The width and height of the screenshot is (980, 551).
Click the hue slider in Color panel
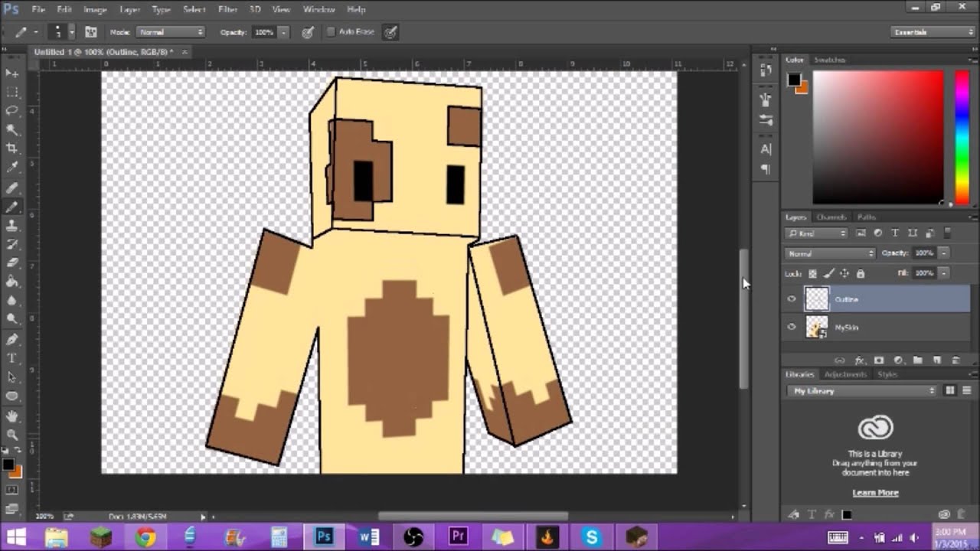[962, 138]
